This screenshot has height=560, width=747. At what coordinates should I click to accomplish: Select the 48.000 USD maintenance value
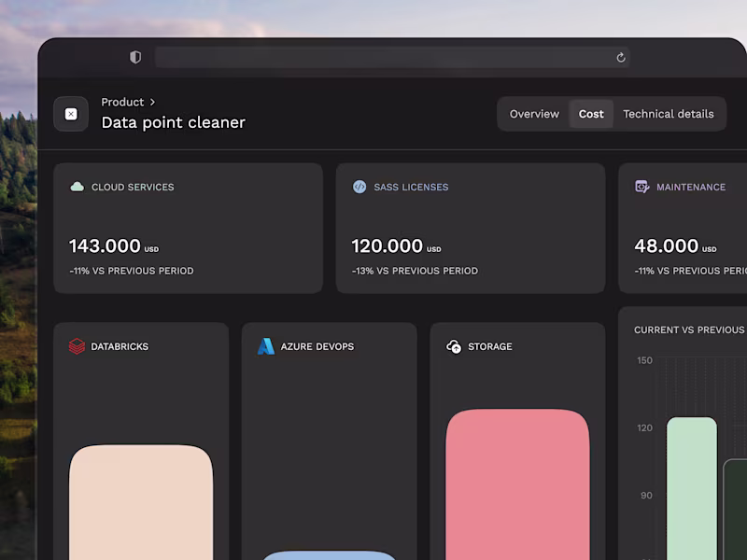(675, 246)
